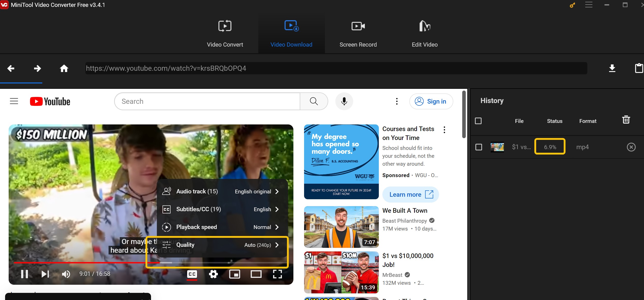Open We Built A Town thumbnail
This screenshot has width=644, height=300.
(341, 227)
